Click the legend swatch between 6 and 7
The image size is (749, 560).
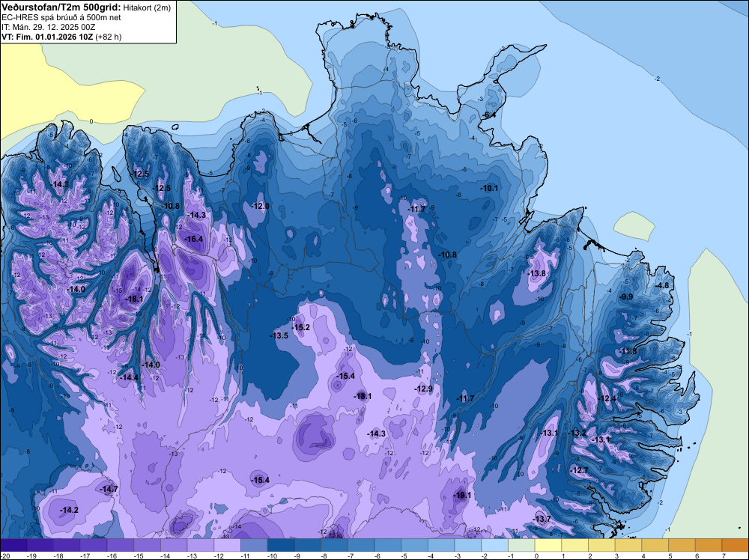point(709,545)
